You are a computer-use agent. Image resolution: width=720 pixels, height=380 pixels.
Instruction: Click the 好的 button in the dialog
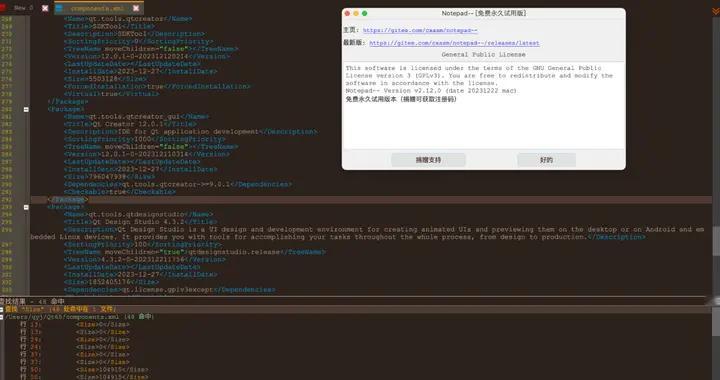pyautogui.click(x=546, y=160)
